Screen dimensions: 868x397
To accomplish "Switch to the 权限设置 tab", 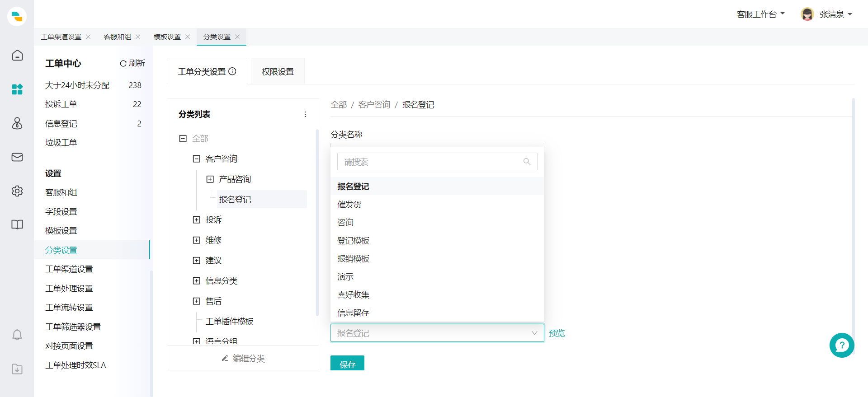I will tap(278, 71).
